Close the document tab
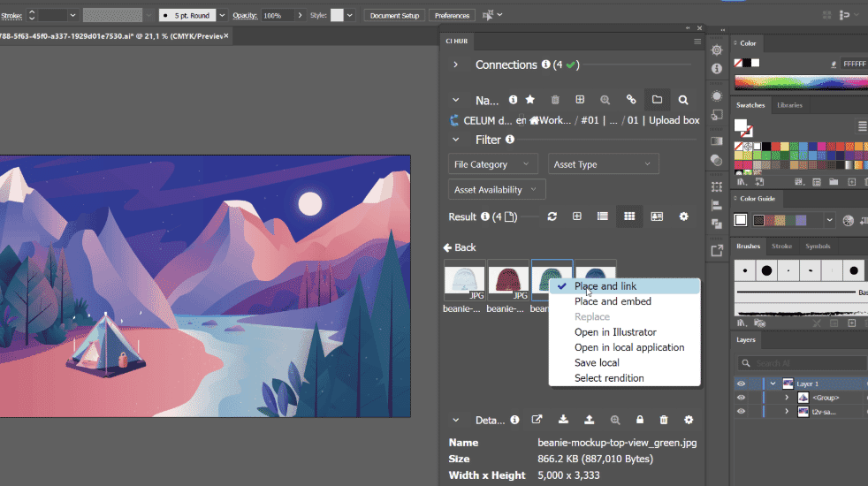The width and height of the screenshot is (868, 486). [226, 36]
